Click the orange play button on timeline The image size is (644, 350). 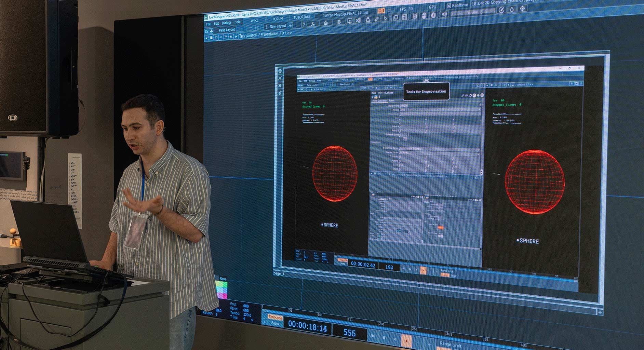pyautogui.click(x=406, y=341)
